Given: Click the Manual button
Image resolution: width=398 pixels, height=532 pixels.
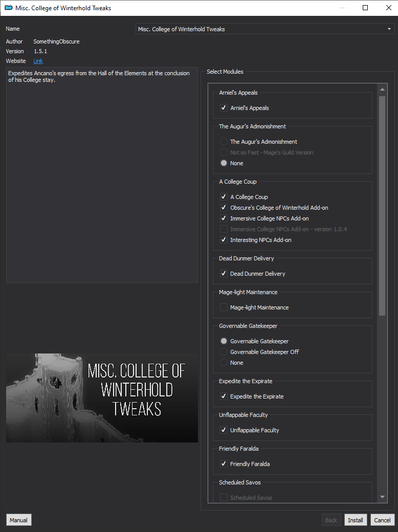Looking at the screenshot, I should click(18, 520).
